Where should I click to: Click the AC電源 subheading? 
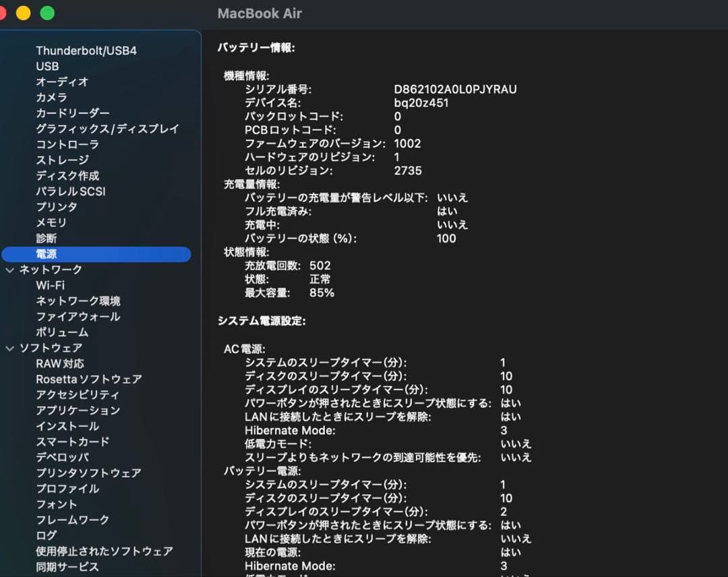tap(245, 349)
